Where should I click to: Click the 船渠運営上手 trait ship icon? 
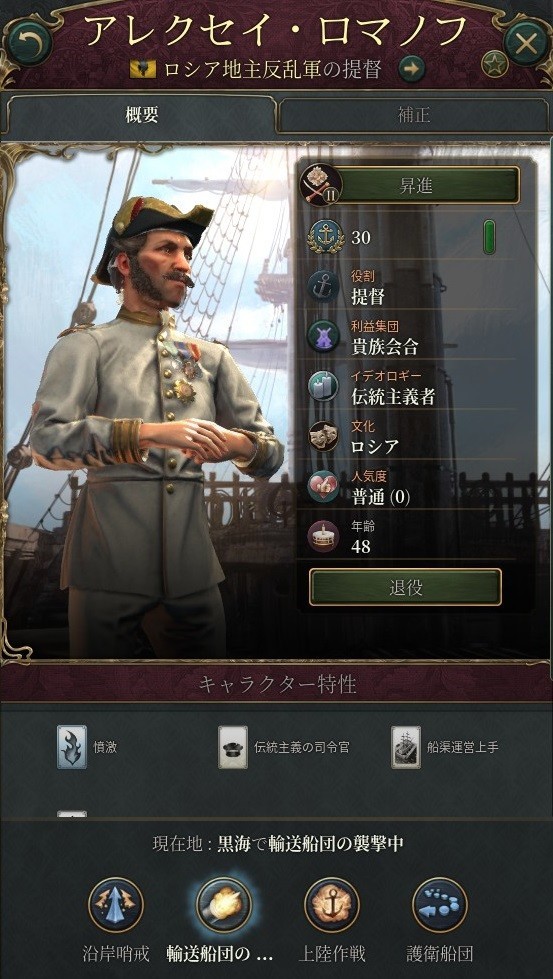coord(406,747)
